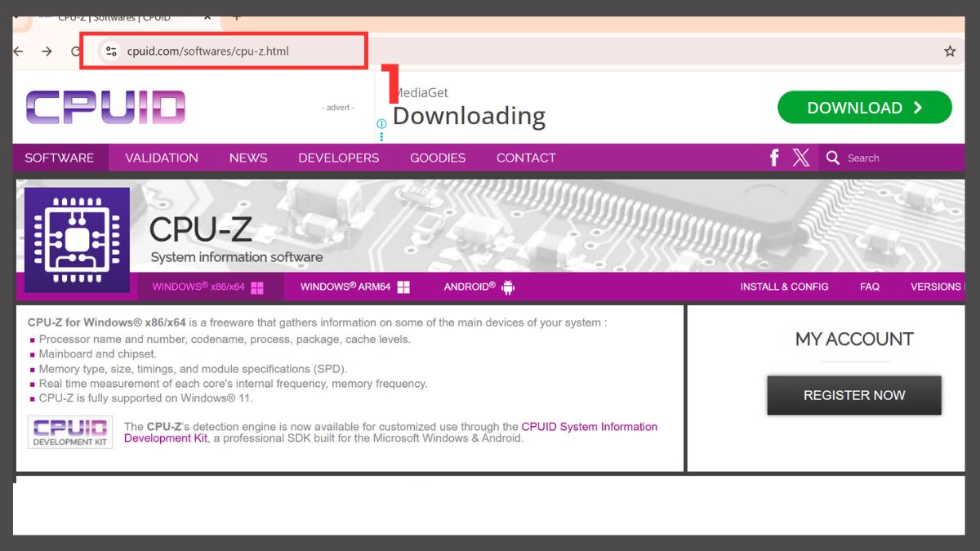980x551 pixels.
Task: Open CPUID X (Twitter) icon
Action: point(801,158)
